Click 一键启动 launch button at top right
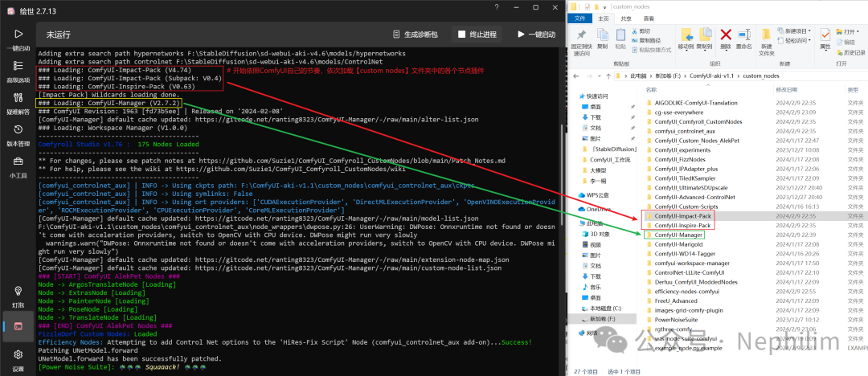 tap(536, 35)
